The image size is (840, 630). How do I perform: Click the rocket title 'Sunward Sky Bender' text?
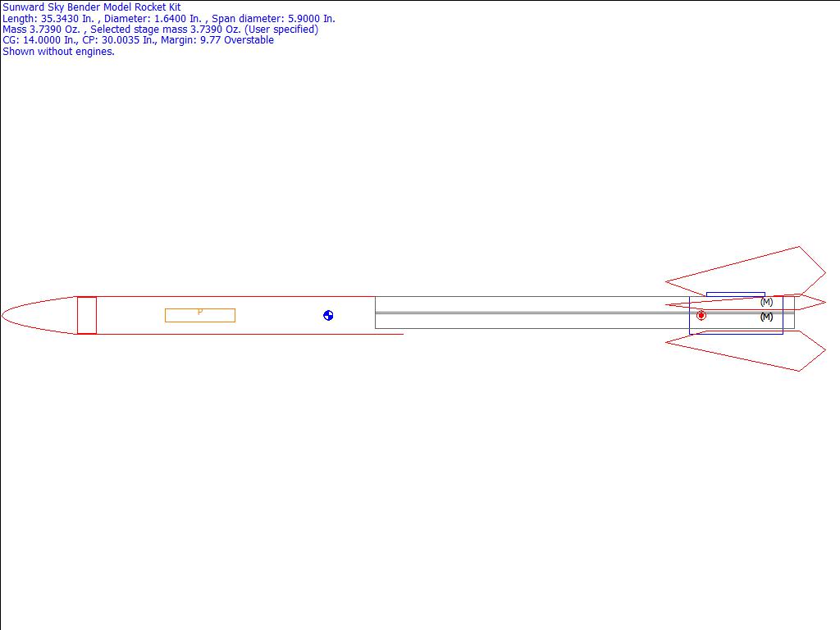pos(92,7)
